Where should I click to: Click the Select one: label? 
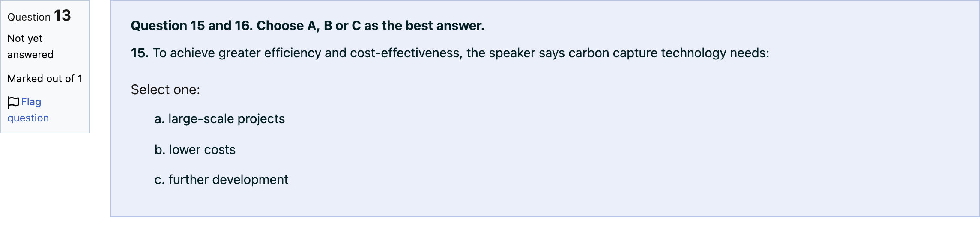(165, 90)
